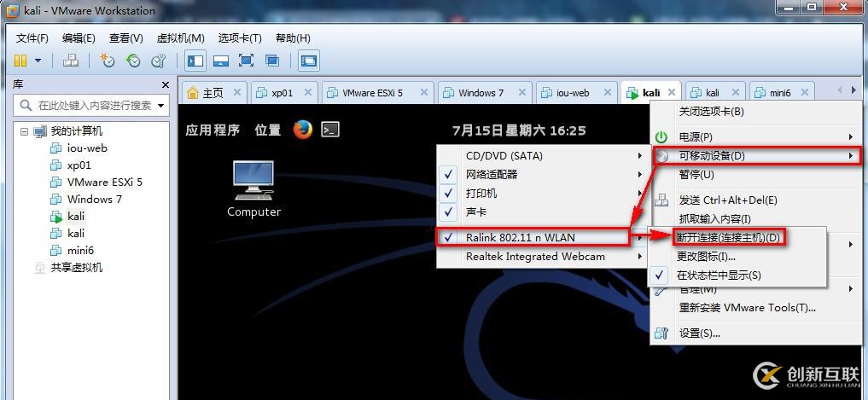Screen dimensions: 868x400
Task: Click the full screen mode toolbar icon
Action: click(x=247, y=61)
